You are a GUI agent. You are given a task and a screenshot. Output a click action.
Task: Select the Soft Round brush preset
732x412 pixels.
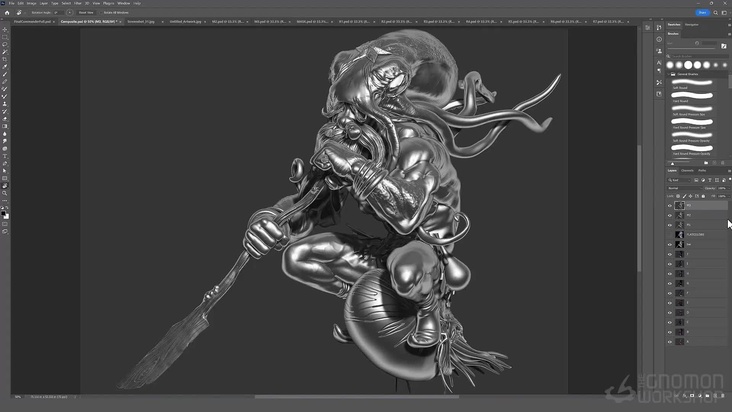click(692, 84)
